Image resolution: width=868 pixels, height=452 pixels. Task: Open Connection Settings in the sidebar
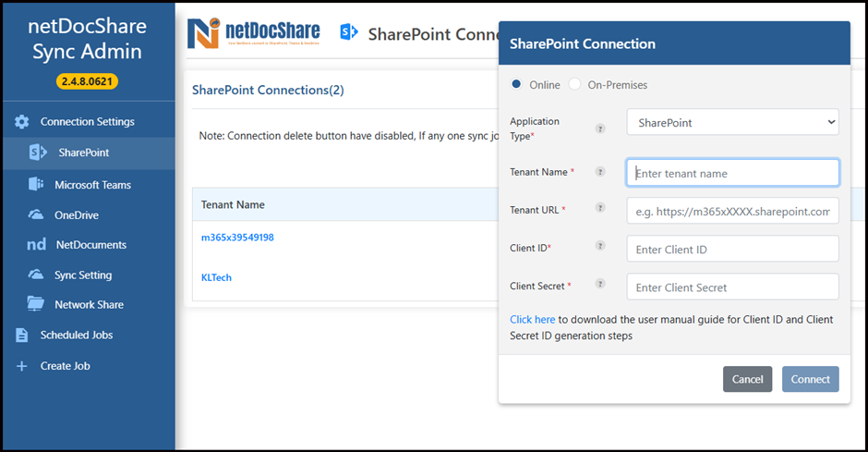click(x=88, y=122)
